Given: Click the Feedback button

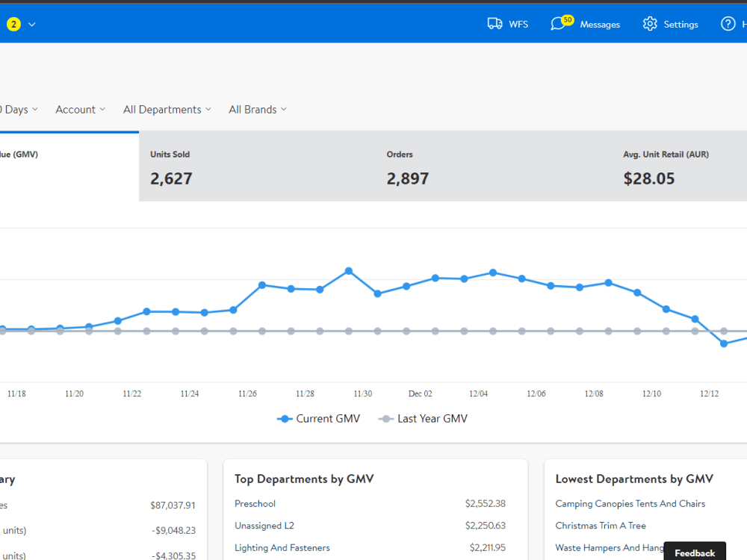Looking at the screenshot, I should coord(695,553).
